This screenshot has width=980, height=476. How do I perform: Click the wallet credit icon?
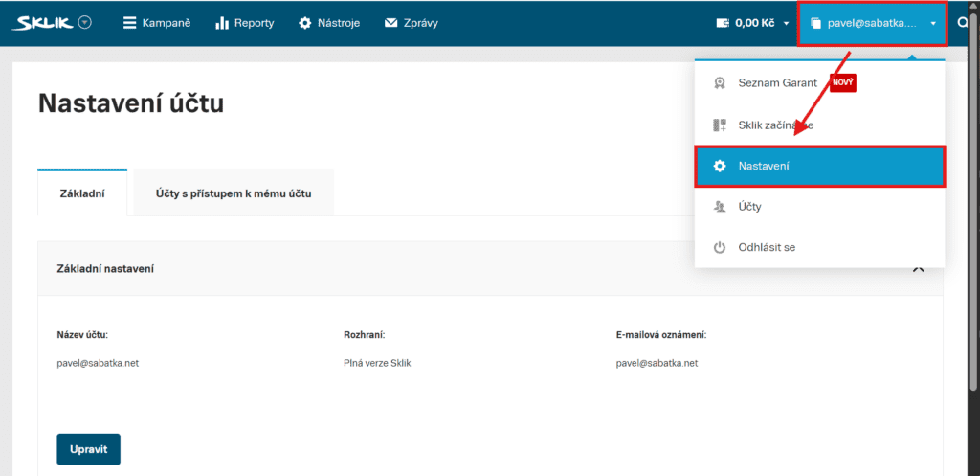click(x=722, y=23)
